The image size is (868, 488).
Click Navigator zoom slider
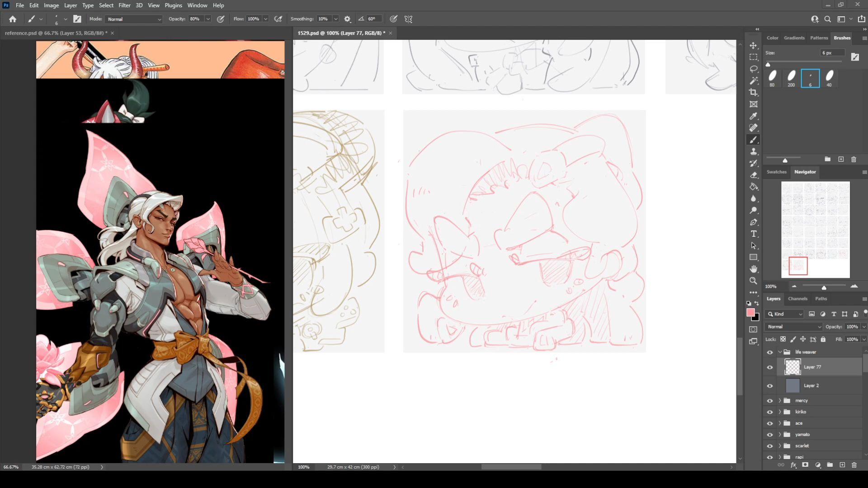[x=824, y=286]
